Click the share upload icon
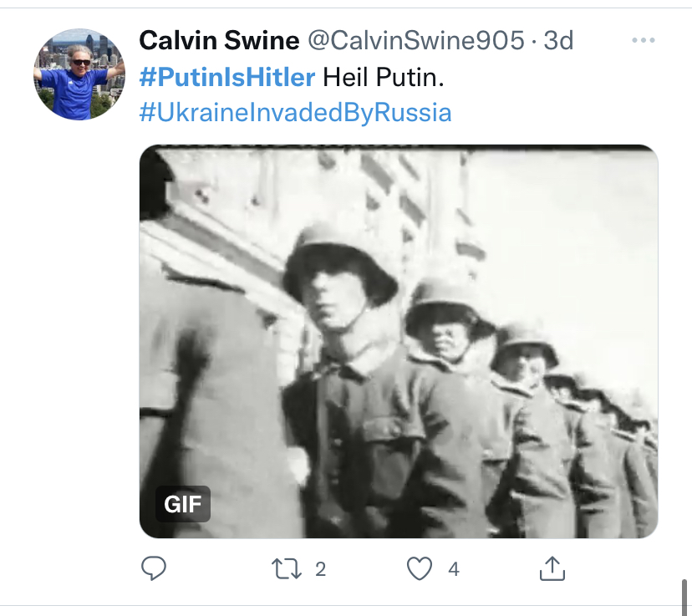692x616 pixels. (x=552, y=569)
